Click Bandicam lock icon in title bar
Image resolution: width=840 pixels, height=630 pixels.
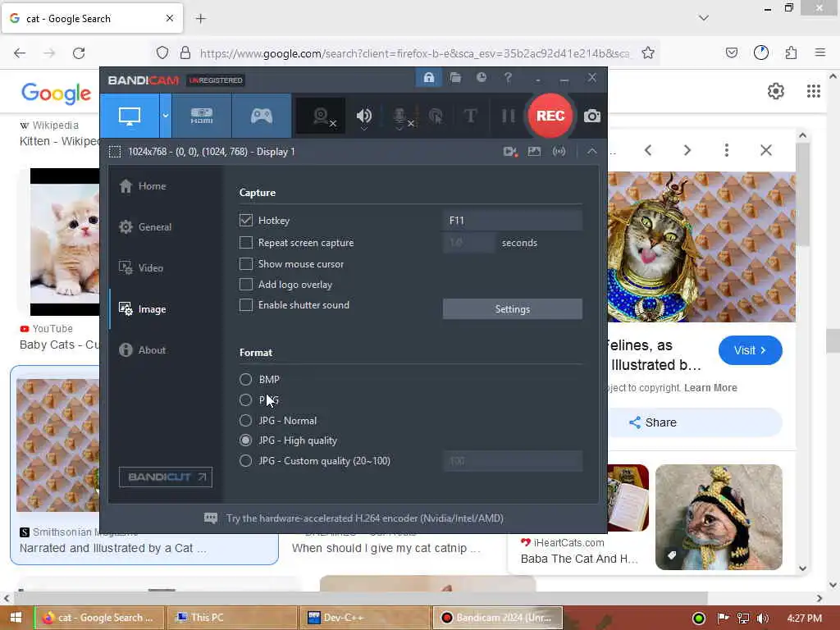click(428, 78)
